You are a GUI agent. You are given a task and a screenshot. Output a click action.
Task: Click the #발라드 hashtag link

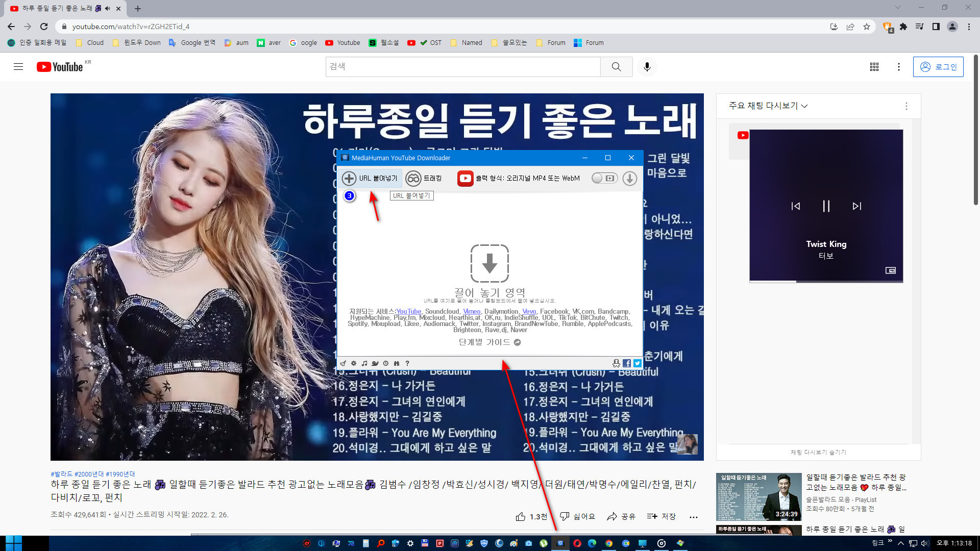(62, 474)
